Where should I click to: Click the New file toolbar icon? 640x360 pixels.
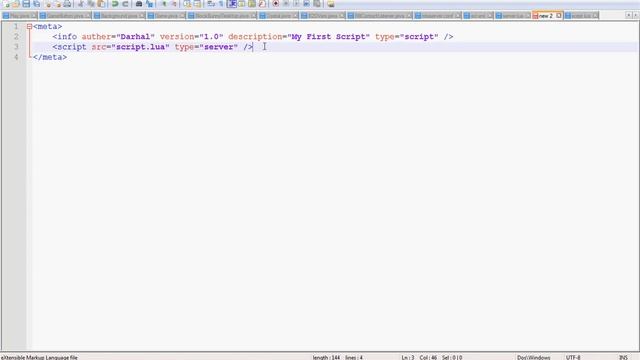pyautogui.click(x=6, y=4)
